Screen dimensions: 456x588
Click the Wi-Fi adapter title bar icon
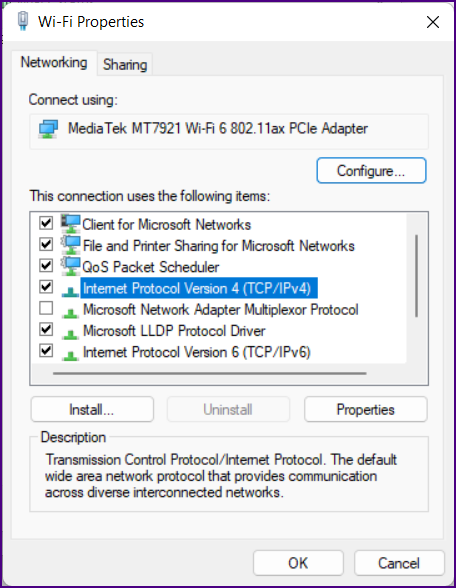tap(23, 21)
